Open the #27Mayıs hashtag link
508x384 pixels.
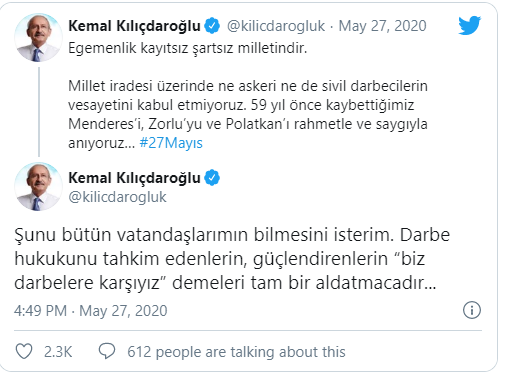[171, 143]
